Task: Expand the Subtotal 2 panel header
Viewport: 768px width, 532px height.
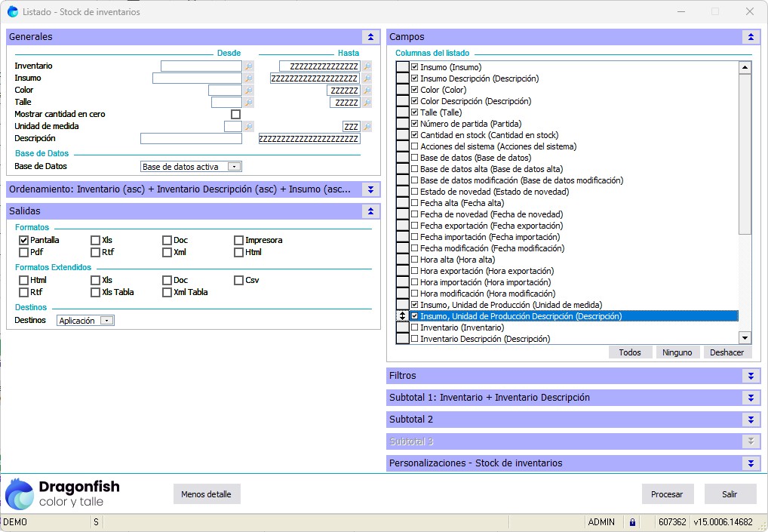Action: (x=750, y=420)
